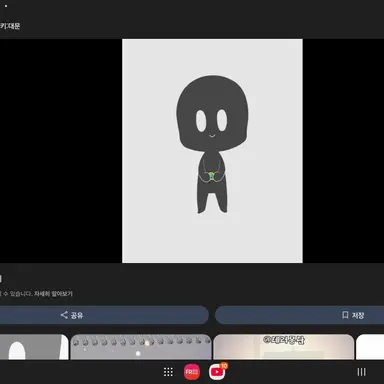The height and width of the screenshot is (384, 384).
Task: Tap the recent apps navigation icon
Action: point(362,372)
